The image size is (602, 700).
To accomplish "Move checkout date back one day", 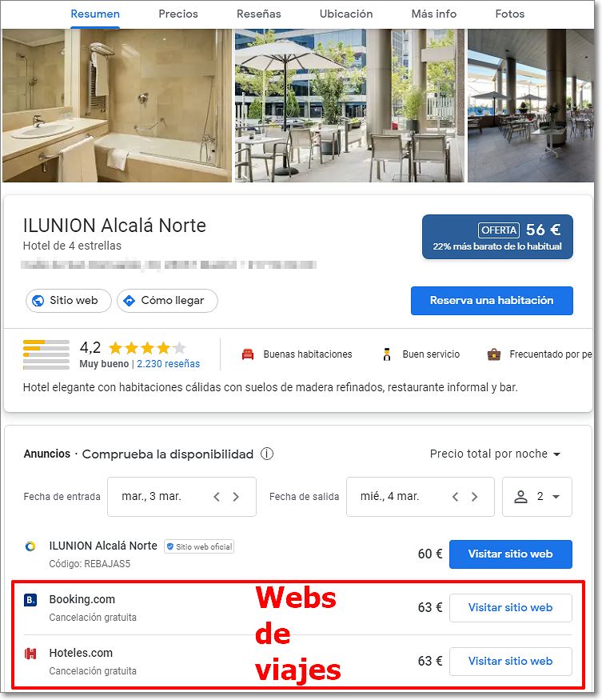I will click(x=455, y=497).
